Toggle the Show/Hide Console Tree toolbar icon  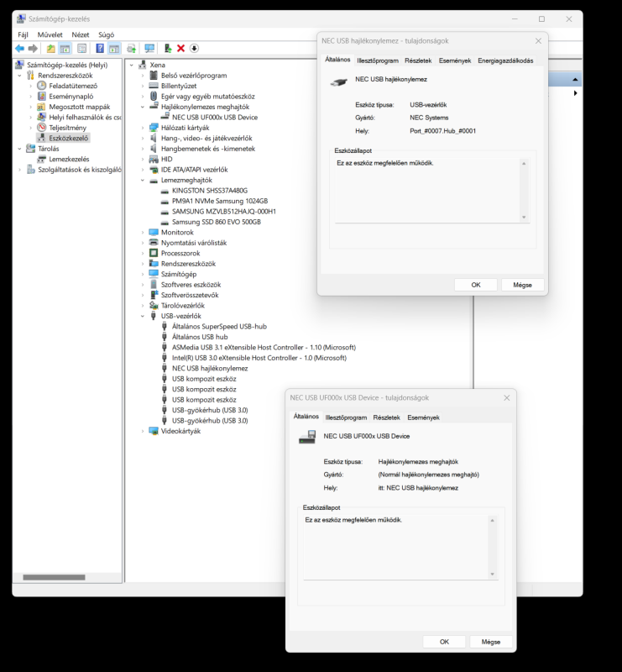coord(65,49)
